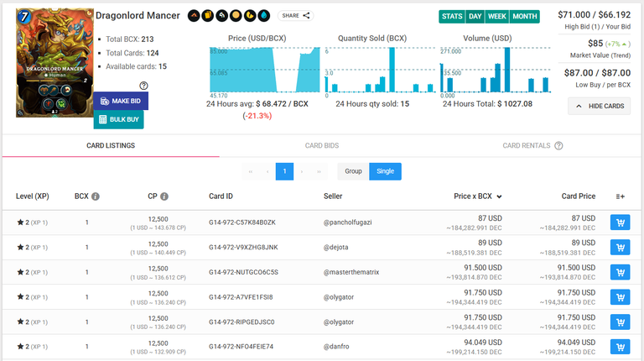Switch listings to Group view

[x=353, y=171]
